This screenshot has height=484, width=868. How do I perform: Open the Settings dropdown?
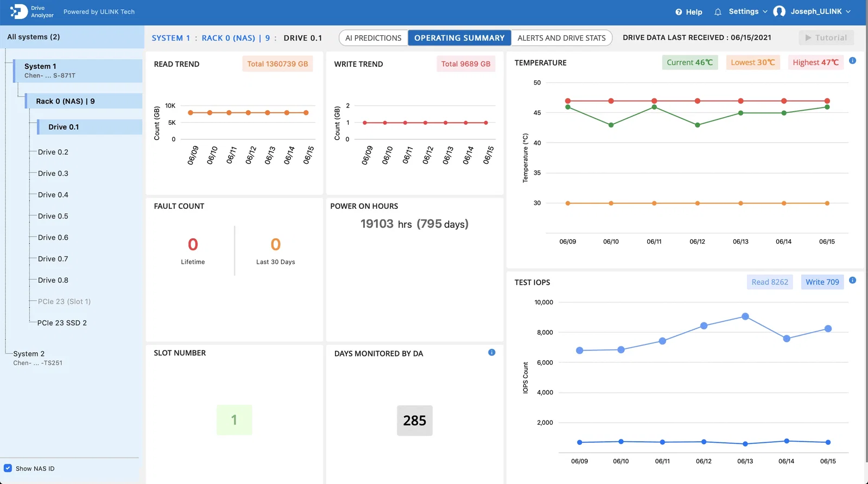[x=748, y=11]
